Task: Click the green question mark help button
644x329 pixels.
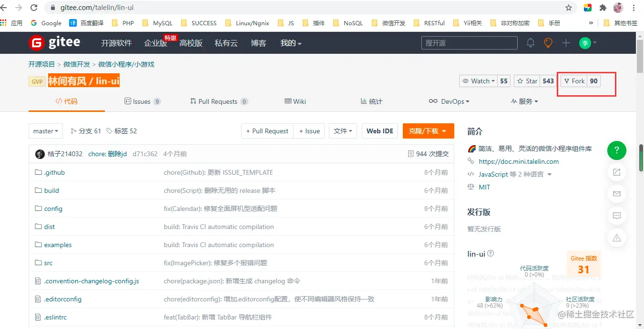Action: [x=617, y=150]
